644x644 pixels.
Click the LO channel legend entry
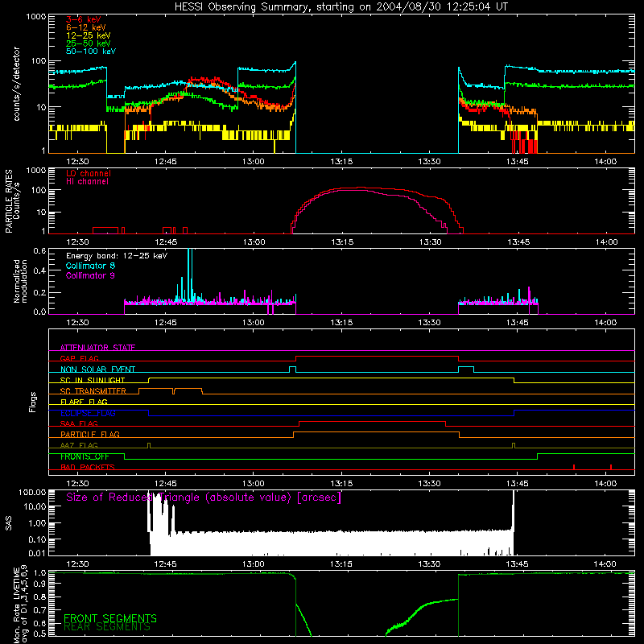click(89, 173)
